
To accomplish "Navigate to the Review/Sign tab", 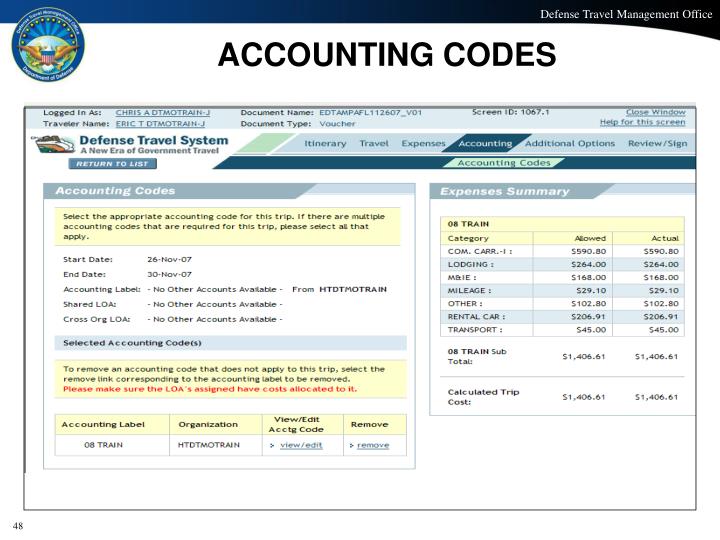I will point(657,143).
